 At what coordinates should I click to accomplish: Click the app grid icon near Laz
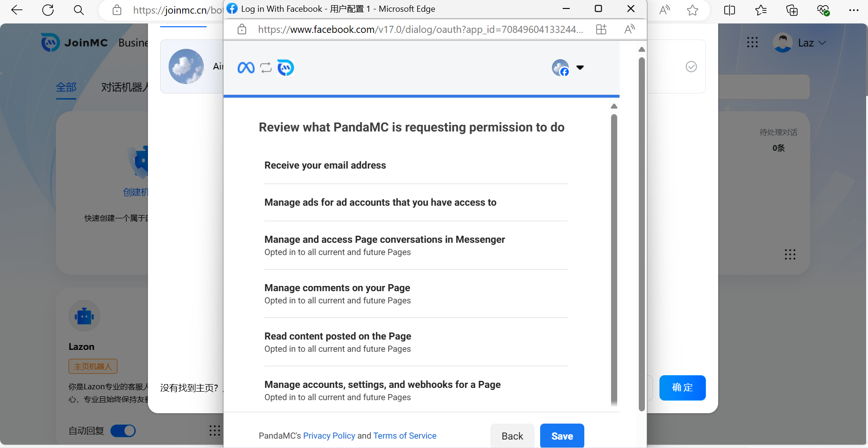tap(752, 43)
